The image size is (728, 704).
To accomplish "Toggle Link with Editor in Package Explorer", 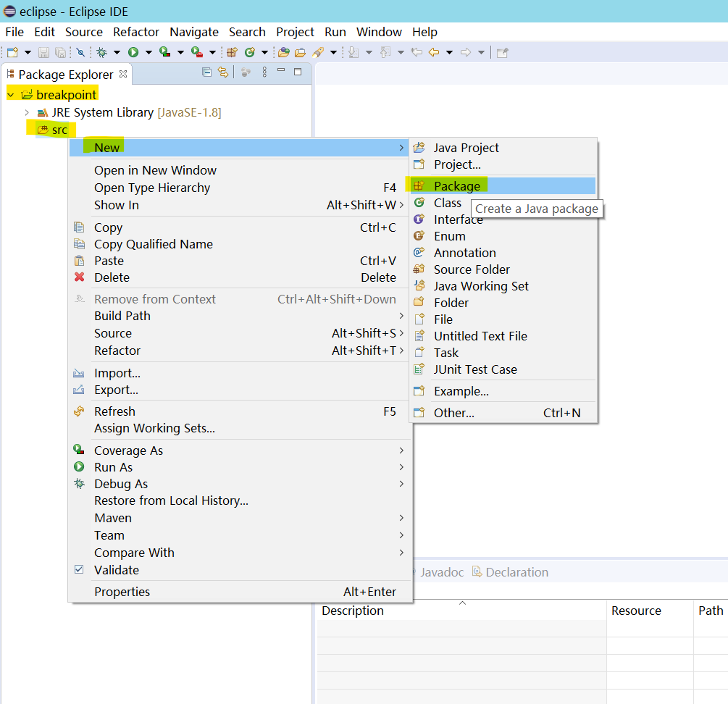I will click(223, 72).
